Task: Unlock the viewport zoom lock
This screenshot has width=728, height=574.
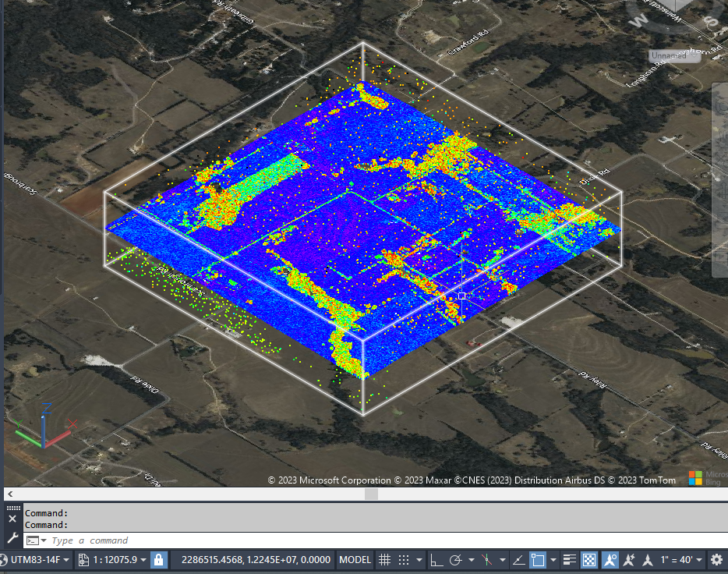Action: coord(159,559)
